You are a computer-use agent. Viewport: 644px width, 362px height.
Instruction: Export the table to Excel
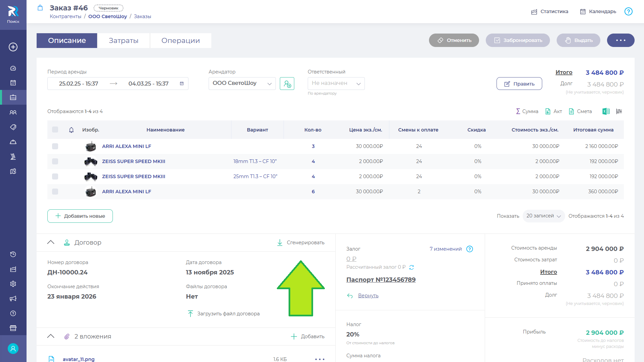click(606, 111)
